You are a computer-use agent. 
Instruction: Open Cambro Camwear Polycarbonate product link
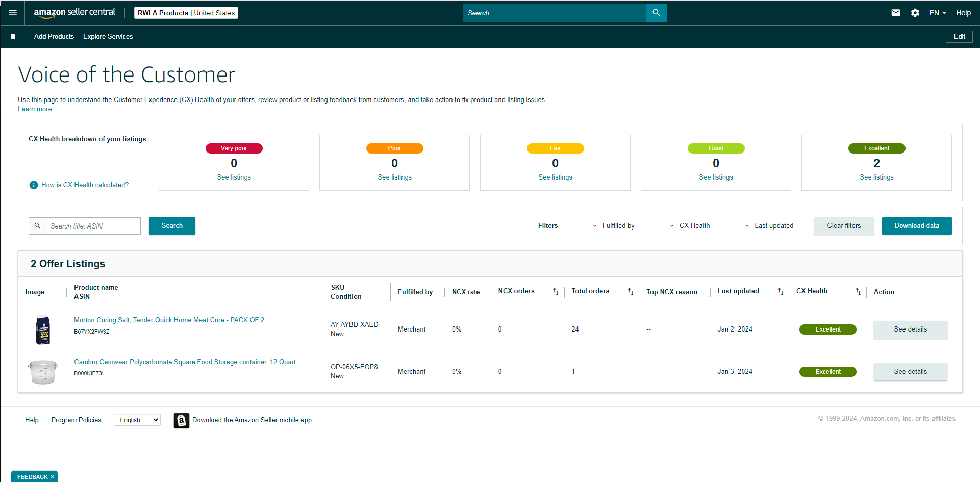click(x=185, y=362)
